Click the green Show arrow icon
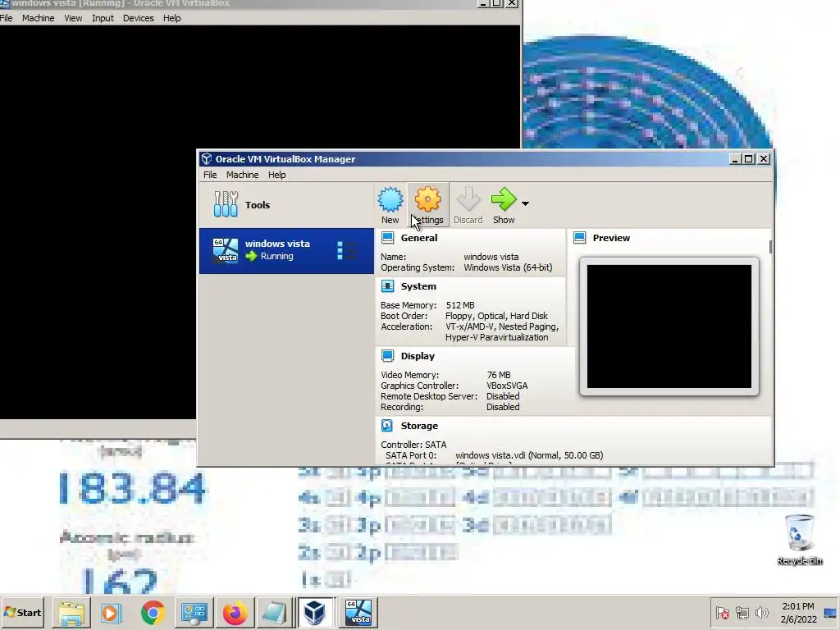Image resolution: width=840 pixels, height=630 pixels. coord(504,199)
